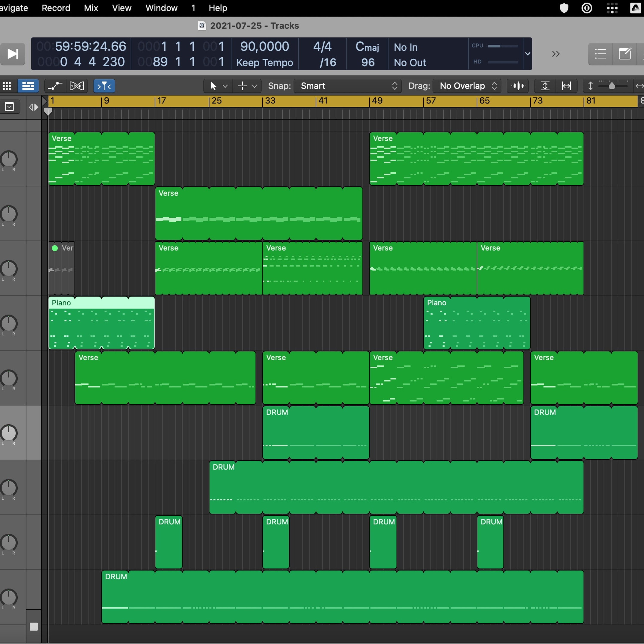Click the horizontal auto zoom icon
This screenshot has height=644, width=644.
click(566, 86)
